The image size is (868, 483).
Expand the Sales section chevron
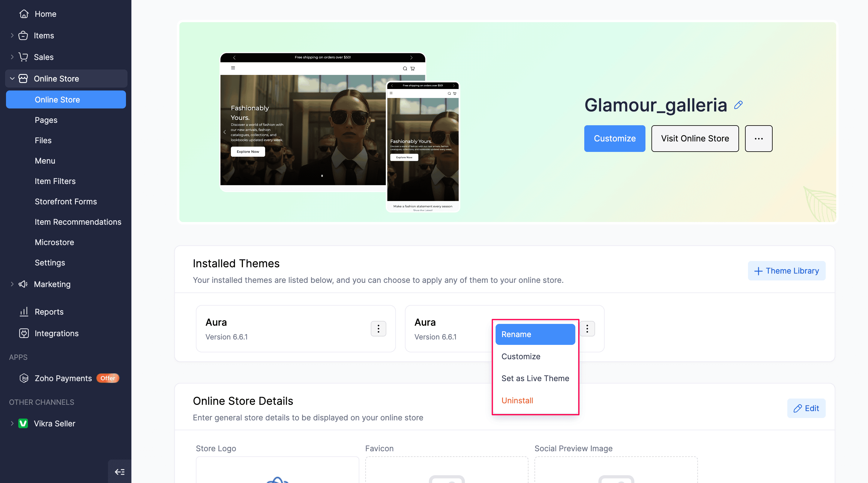12,57
